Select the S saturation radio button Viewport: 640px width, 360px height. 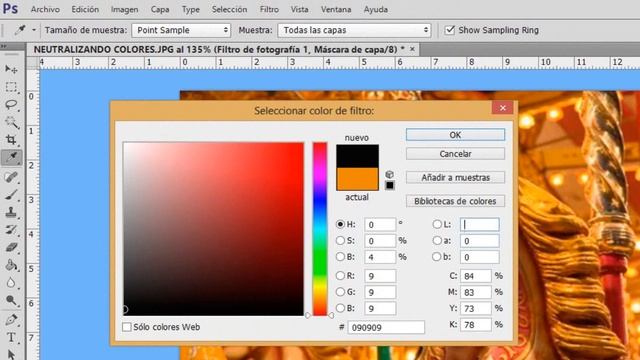[x=340, y=240]
